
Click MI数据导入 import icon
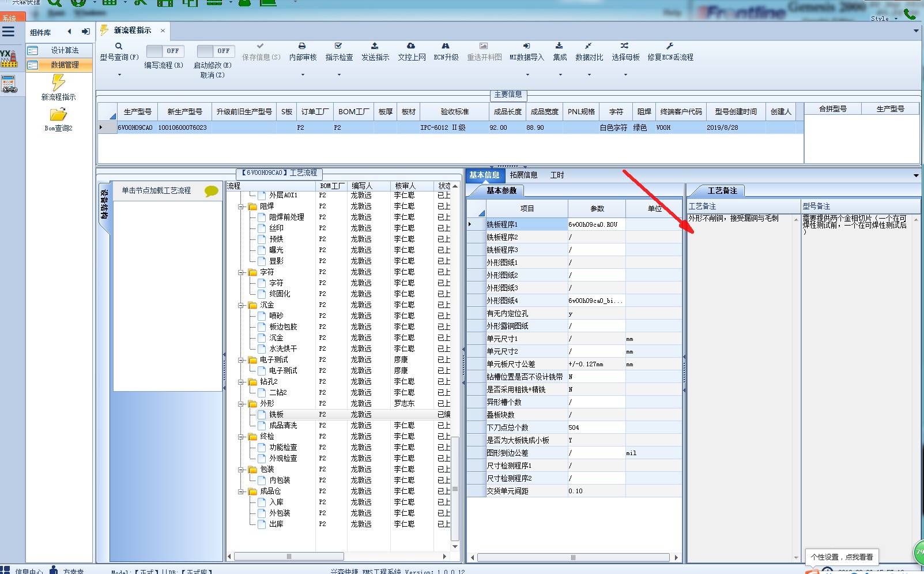(526, 46)
